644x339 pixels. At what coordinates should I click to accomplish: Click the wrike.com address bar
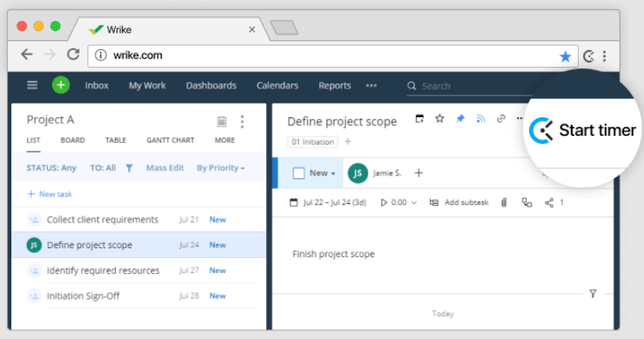pos(333,55)
